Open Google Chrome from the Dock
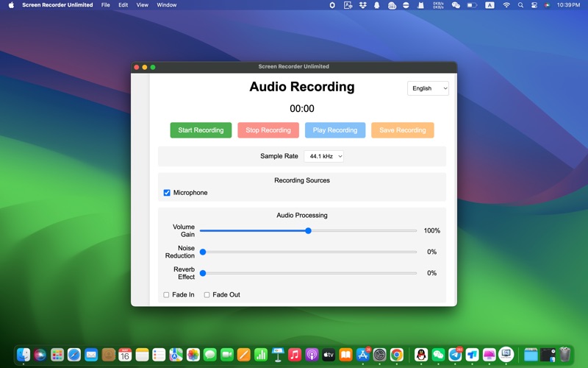Screen dimensions: 588x368 397,355
